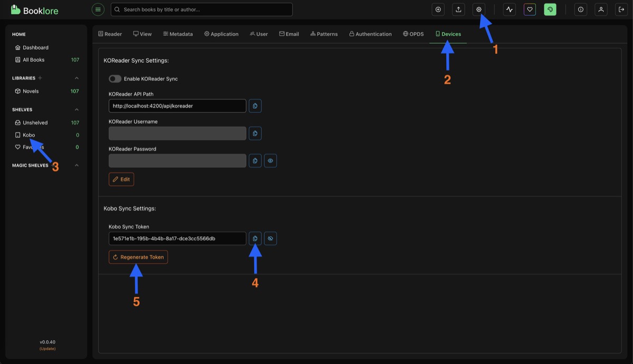This screenshot has height=364, width=633.
Task: Switch to the Authentication tab
Action: 370,34
